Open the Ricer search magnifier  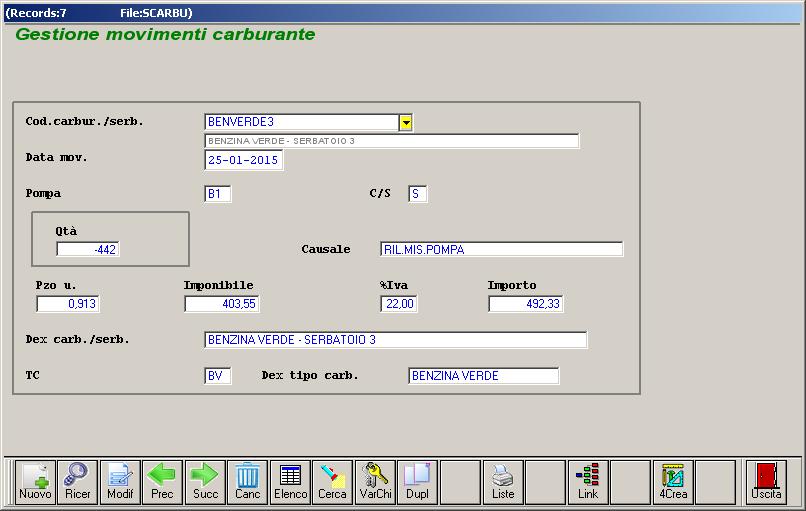click(x=78, y=482)
